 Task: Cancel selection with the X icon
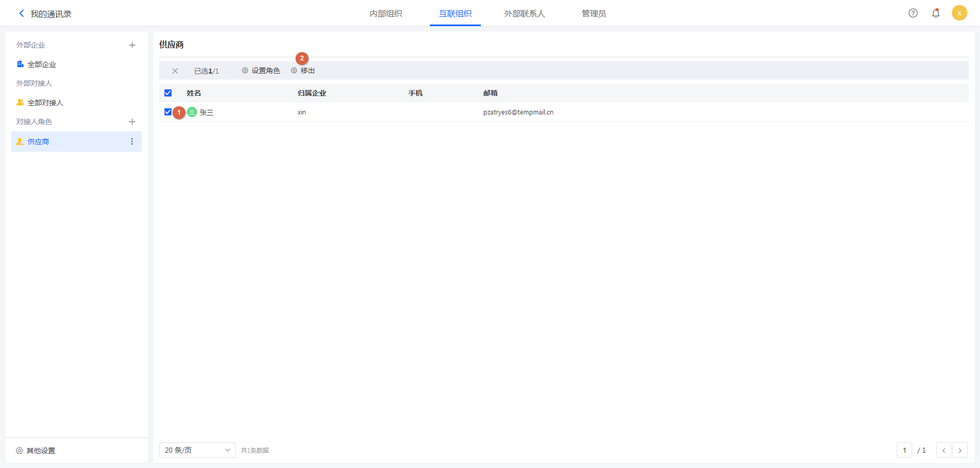coord(175,71)
